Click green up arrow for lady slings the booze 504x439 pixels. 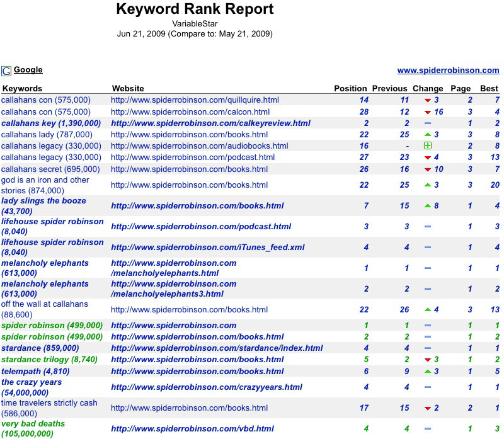[x=428, y=206]
